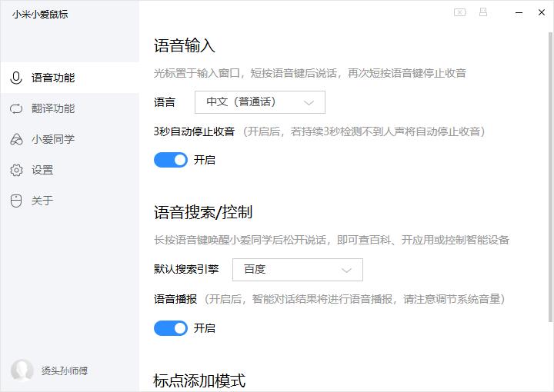This screenshot has height=392, width=554.
Task: Toggle the 语音播报 switch
Action: click(171, 328)
